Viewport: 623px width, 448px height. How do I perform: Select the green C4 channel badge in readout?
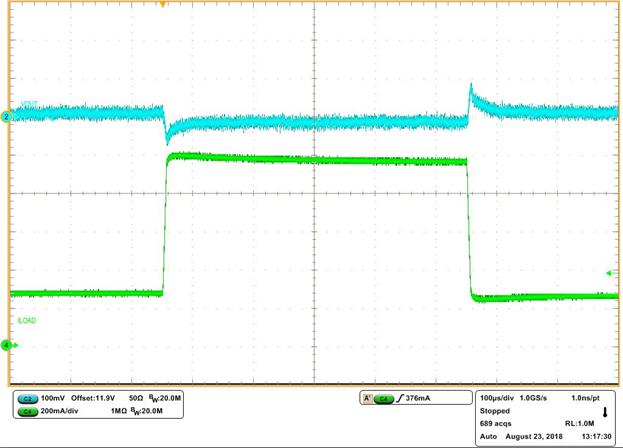point(26,411)
